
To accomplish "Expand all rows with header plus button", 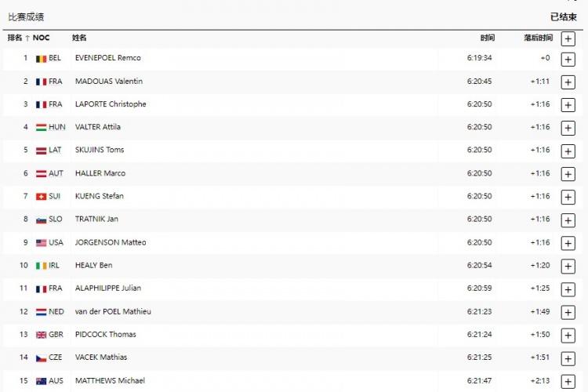I will pyautogui.click(x=568, y=38).
